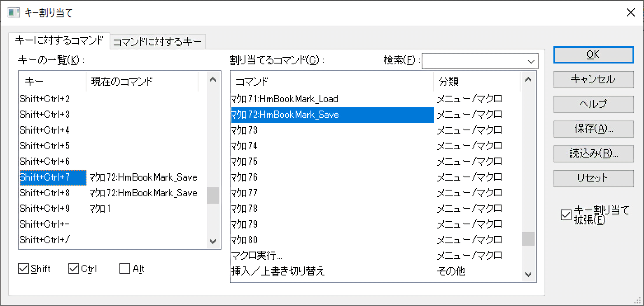Toggle the キー割り当て拡張 checkbox
This screenshot has height=306, width=644.
tap(566, 215)
